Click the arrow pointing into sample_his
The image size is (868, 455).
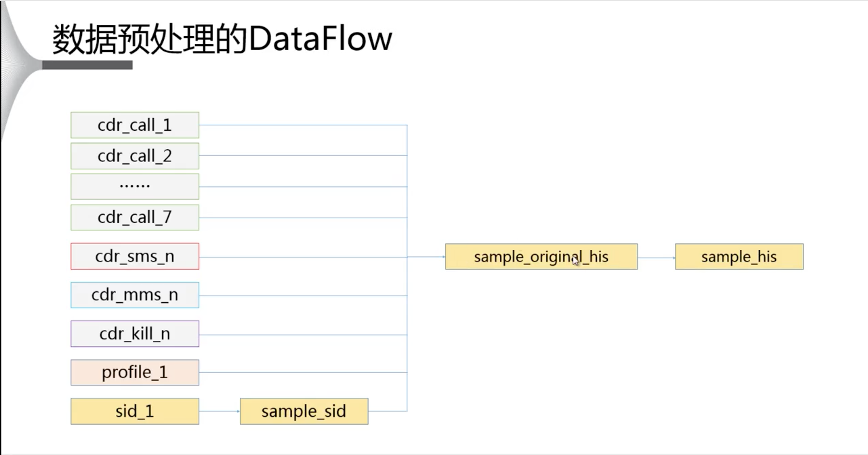656,258
